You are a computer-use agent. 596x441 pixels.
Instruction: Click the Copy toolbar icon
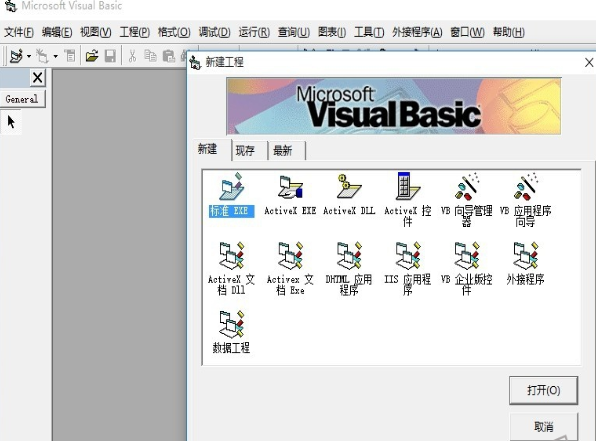pos(151,56)
